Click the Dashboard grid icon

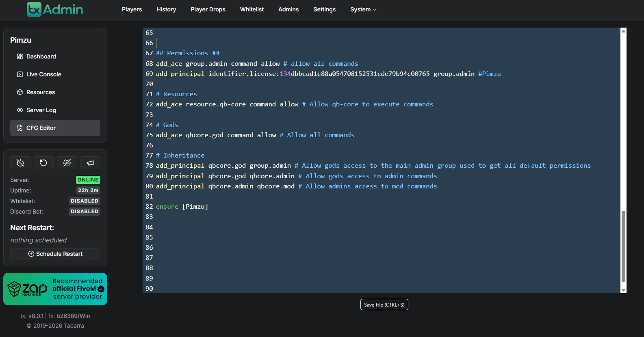(x=20, y=56)
